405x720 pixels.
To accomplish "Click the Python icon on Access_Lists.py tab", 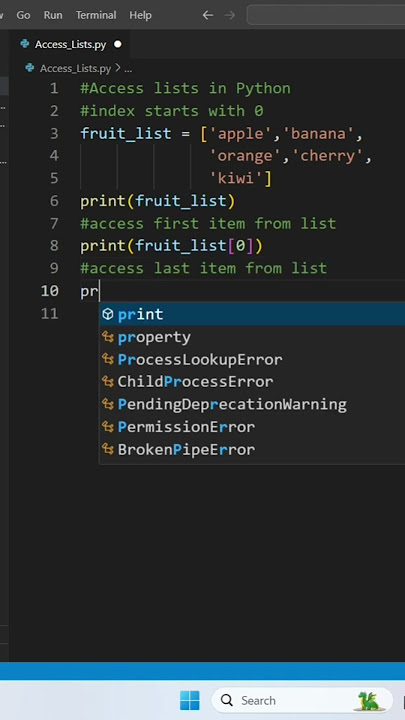I will pos(25,44).
